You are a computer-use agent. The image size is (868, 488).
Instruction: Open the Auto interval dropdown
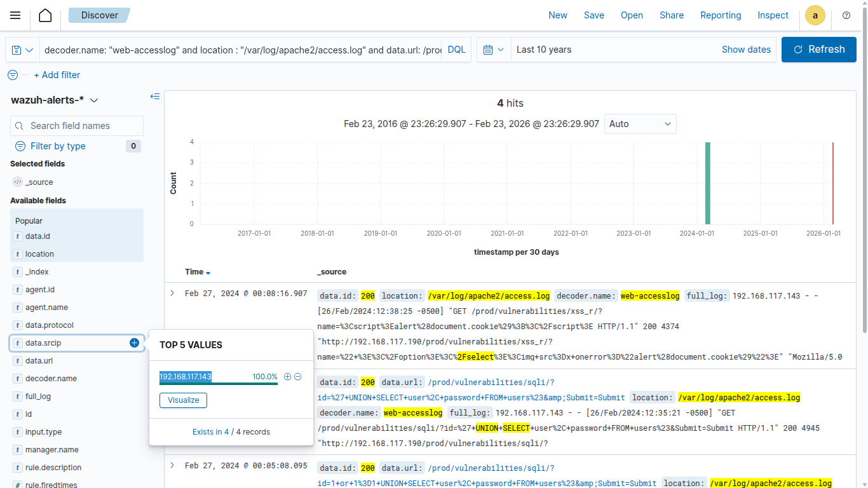pos(640,124)
